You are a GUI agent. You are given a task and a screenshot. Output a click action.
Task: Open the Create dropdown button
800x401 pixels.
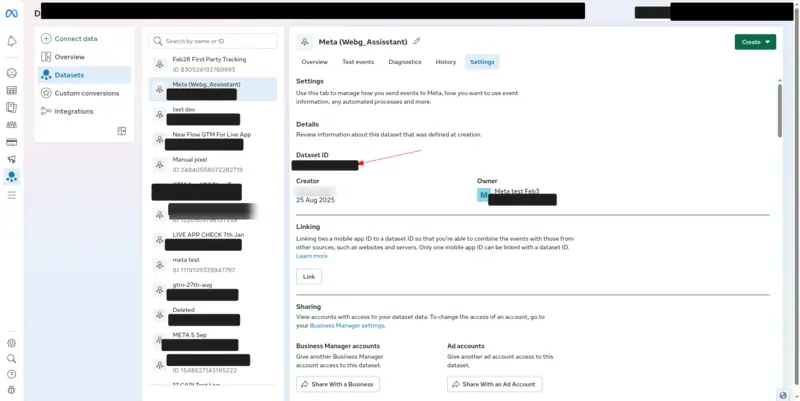click(755, 42)
